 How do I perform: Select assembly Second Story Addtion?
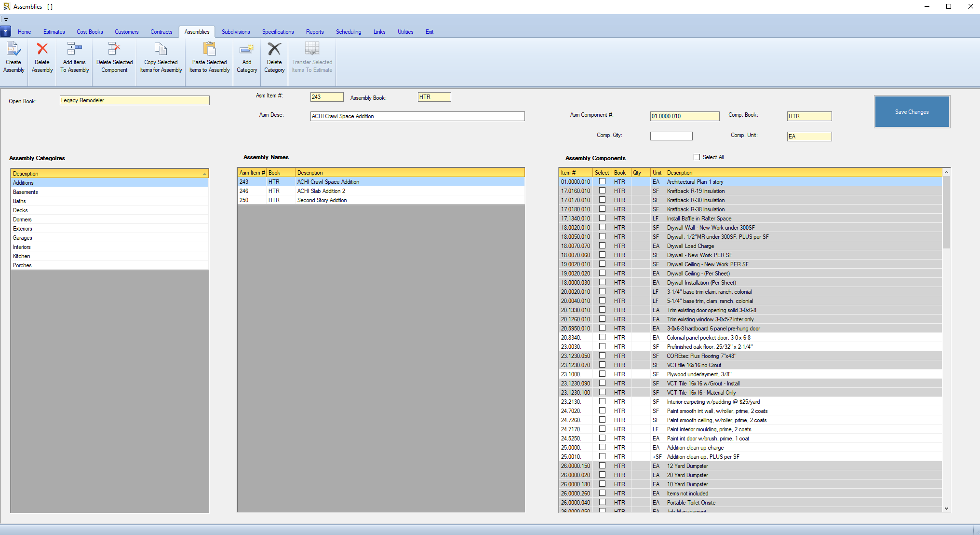(381, 200)
